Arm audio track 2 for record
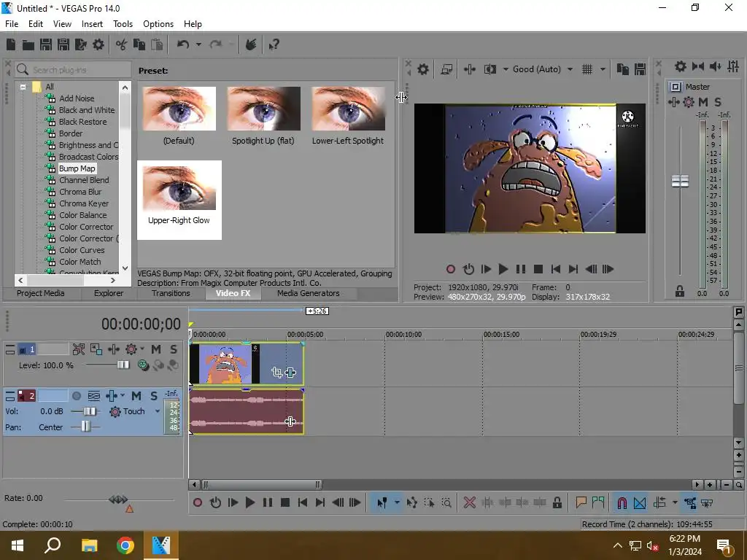 coord(76,396)
